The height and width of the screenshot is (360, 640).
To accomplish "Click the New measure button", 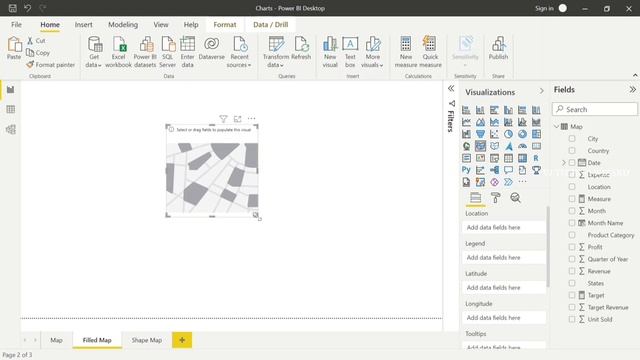I will point(406,52).
